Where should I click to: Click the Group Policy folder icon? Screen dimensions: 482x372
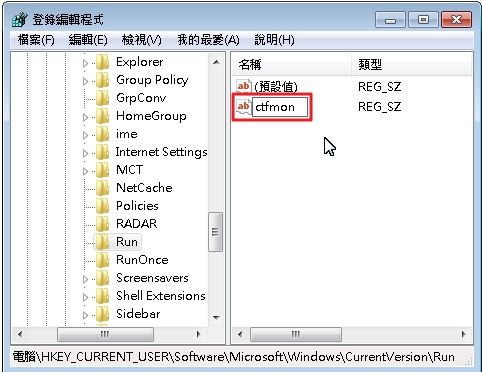tap(102, 80)
